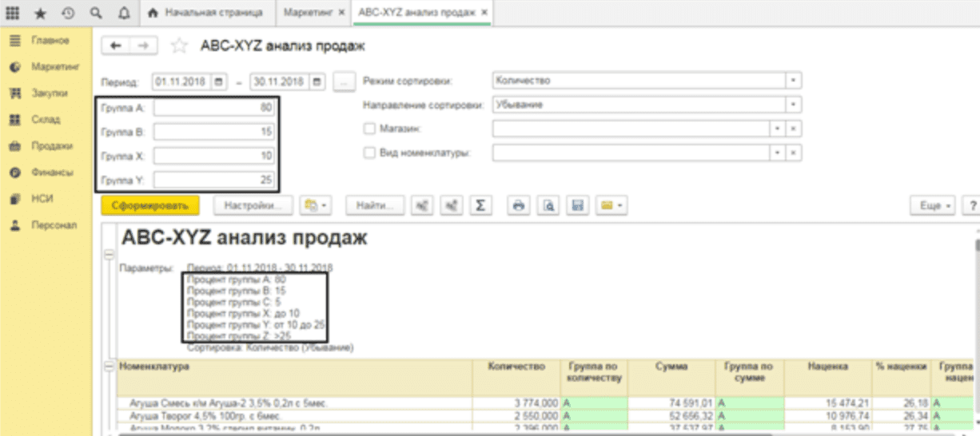Click the Сформировать button

click(150, 206)
